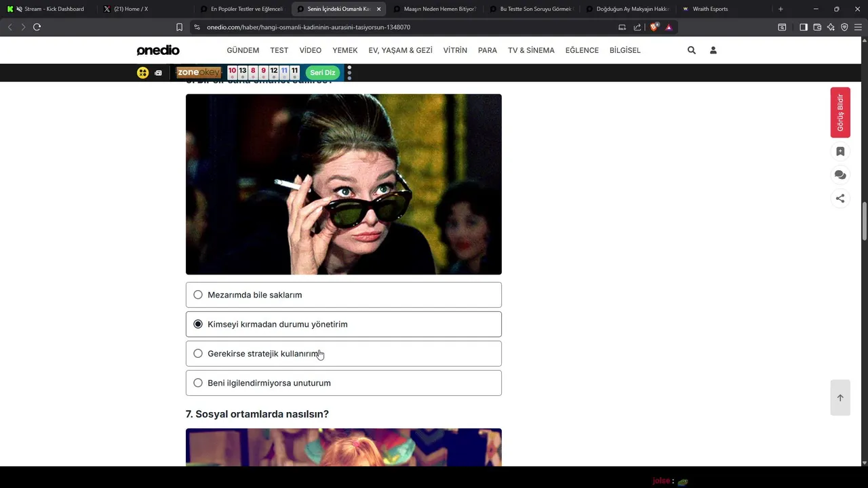The image size is (868, 488).
Task: Click the three-dots icon on ad banner
Action: pyautogui.click(x=349, y=73)
